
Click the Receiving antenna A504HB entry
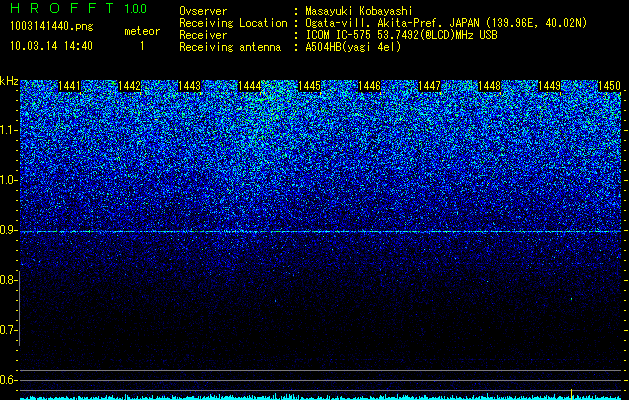(290, 47)
